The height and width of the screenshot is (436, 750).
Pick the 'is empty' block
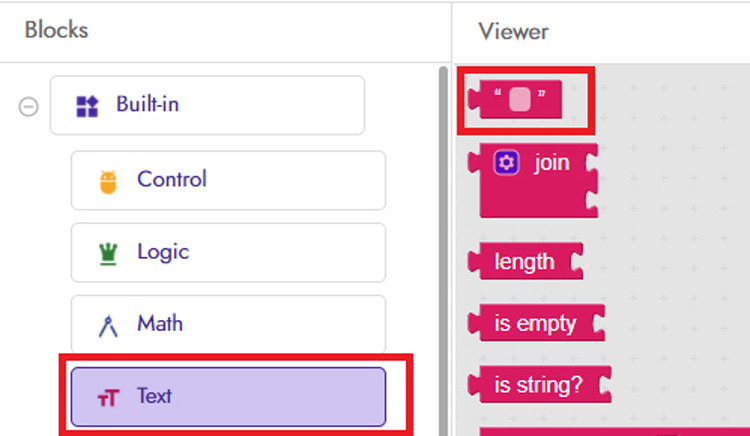pos(535,324)
